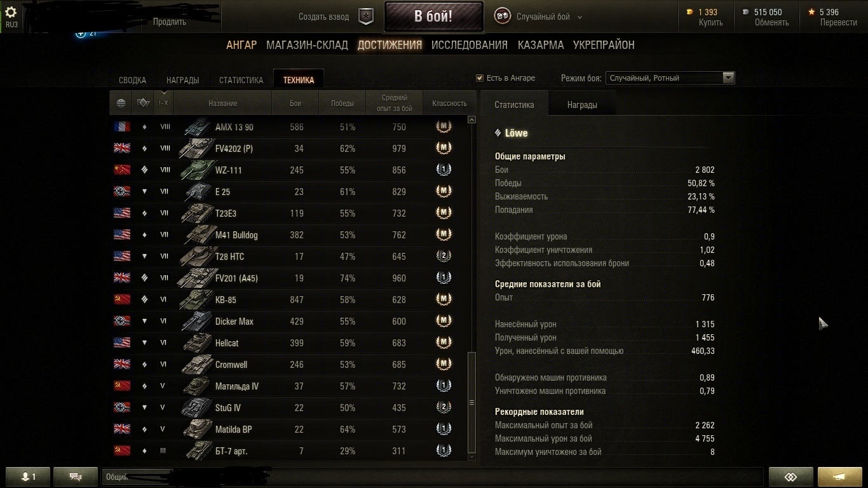Open the bottom-right referral link icon
Viewport: 868px width, 488px height.
(x=790, y=477)
